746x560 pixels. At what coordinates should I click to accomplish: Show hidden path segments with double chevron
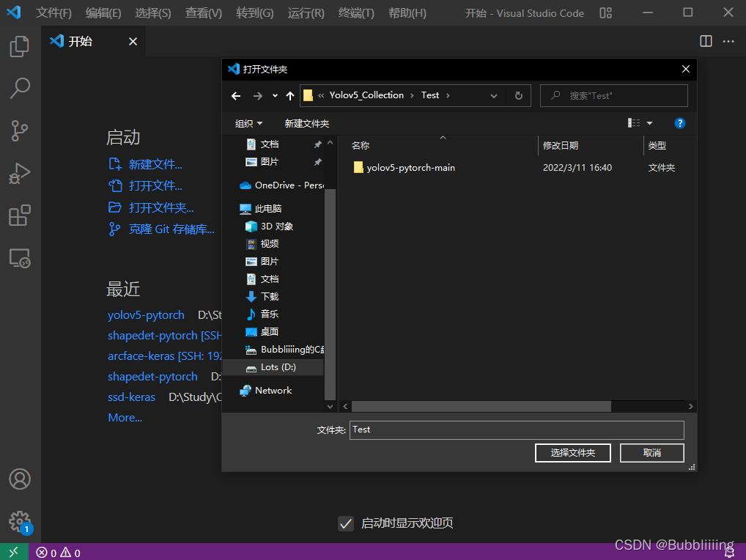pos(321,95)
